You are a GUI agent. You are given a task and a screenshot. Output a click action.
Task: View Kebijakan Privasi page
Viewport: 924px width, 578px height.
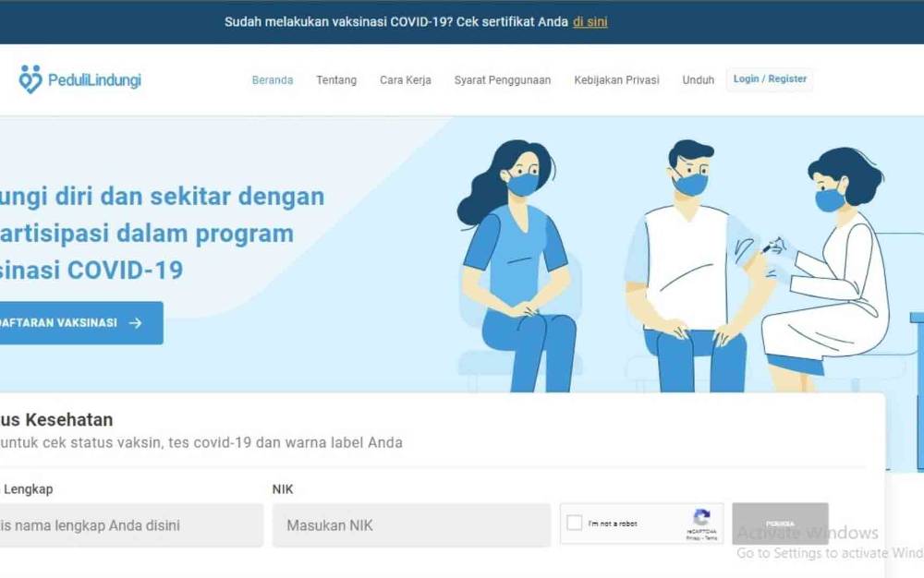(x=617, y=80)
